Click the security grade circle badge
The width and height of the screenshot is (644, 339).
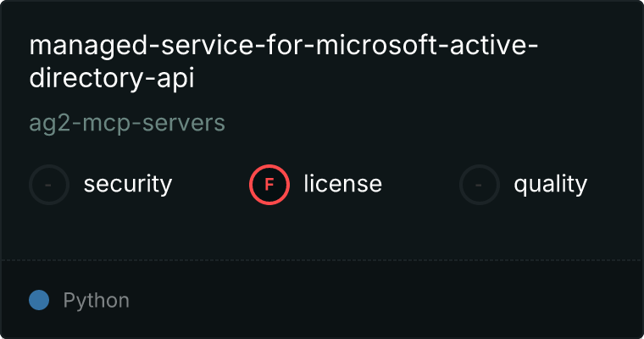(49, 185)
